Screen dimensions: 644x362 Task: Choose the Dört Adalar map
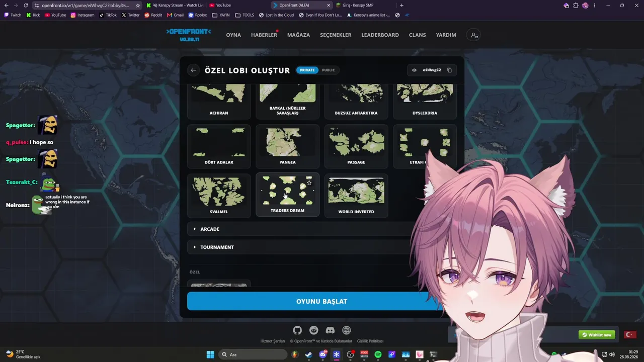(219, 146)
